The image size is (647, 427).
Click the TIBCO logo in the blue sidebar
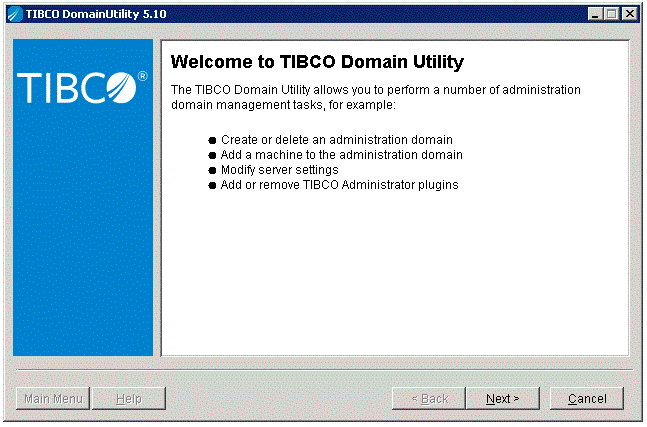(82, 87)
